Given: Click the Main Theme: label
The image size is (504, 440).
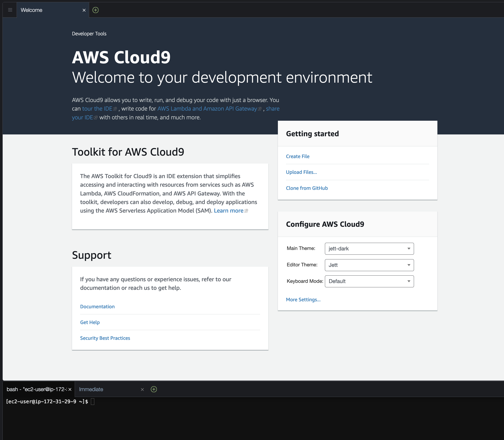Looking at the screenshot, I should coord(301,248).
